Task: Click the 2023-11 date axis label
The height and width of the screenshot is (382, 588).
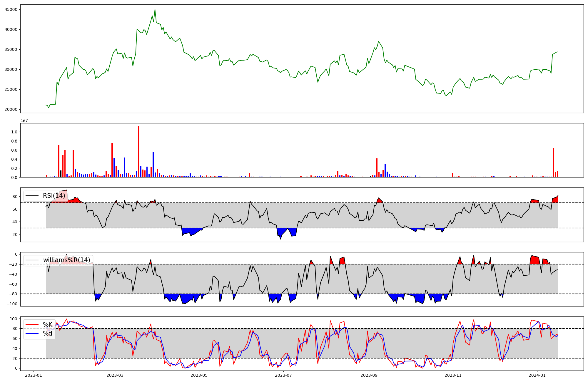Action: pyautogui.click(x=453, y=375)
